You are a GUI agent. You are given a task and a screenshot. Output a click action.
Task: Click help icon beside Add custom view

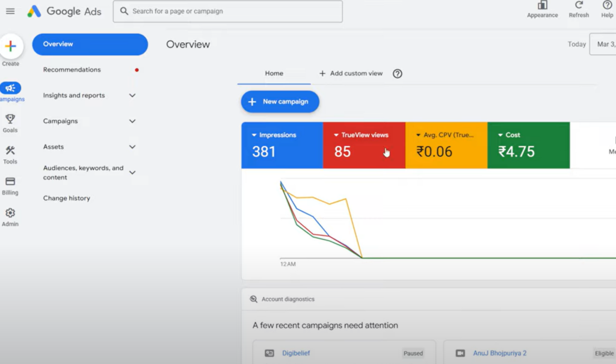tap(397, 73)
